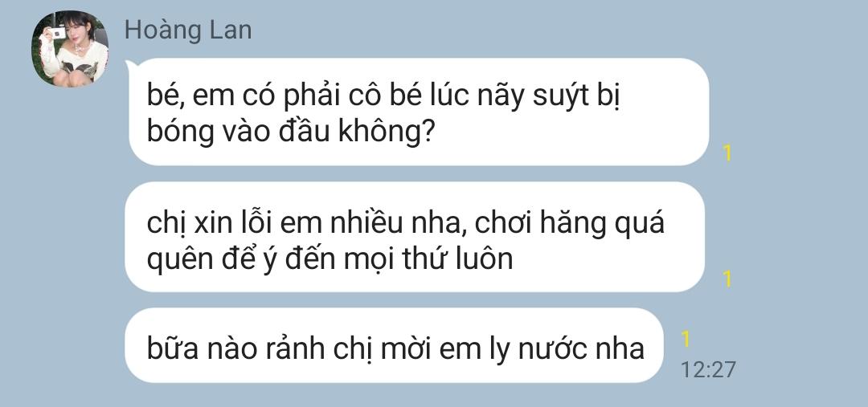Click the words 'chơi hăng quá' in the second bubble

pyautogui.click(x=570, y=223)
